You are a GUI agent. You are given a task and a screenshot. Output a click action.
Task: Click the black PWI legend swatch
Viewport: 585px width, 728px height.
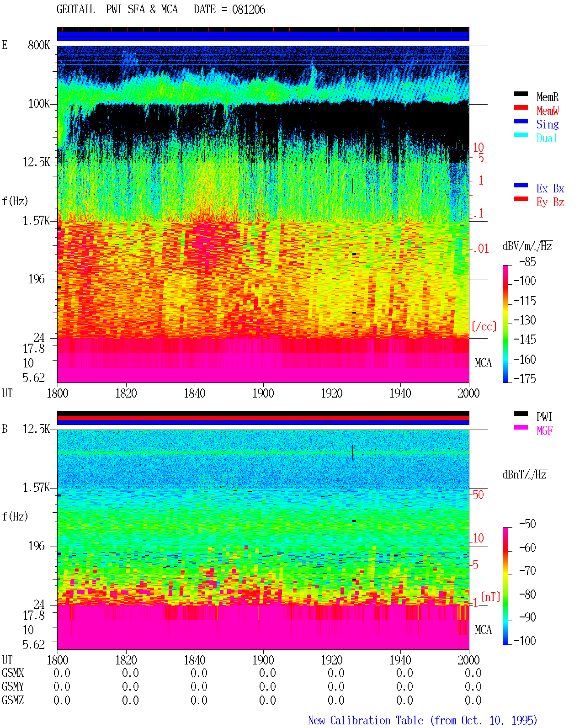coord(521,414)
